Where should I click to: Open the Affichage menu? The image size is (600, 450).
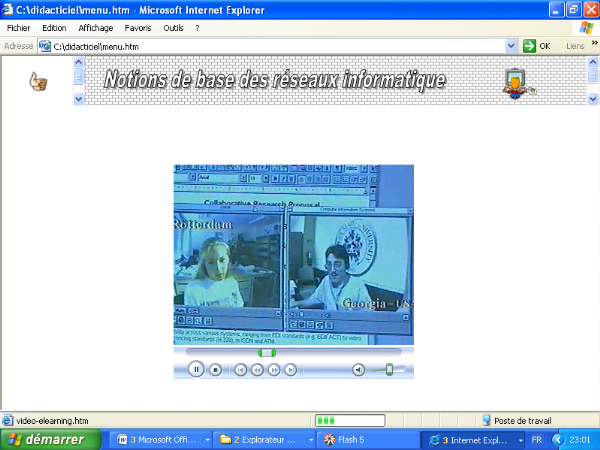[x=96, y=28]
